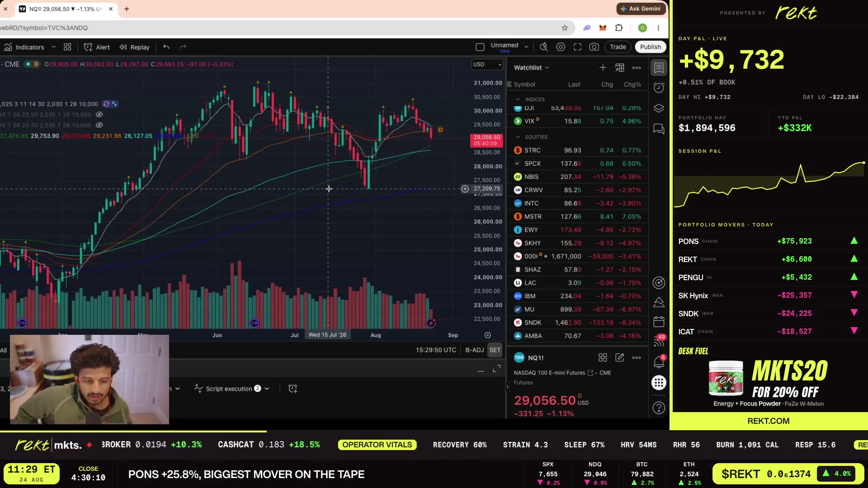Open the USD currency dropdown
The height and width of the screenshot is (488, 868).
pyautogui.click(x=487, y=65)
